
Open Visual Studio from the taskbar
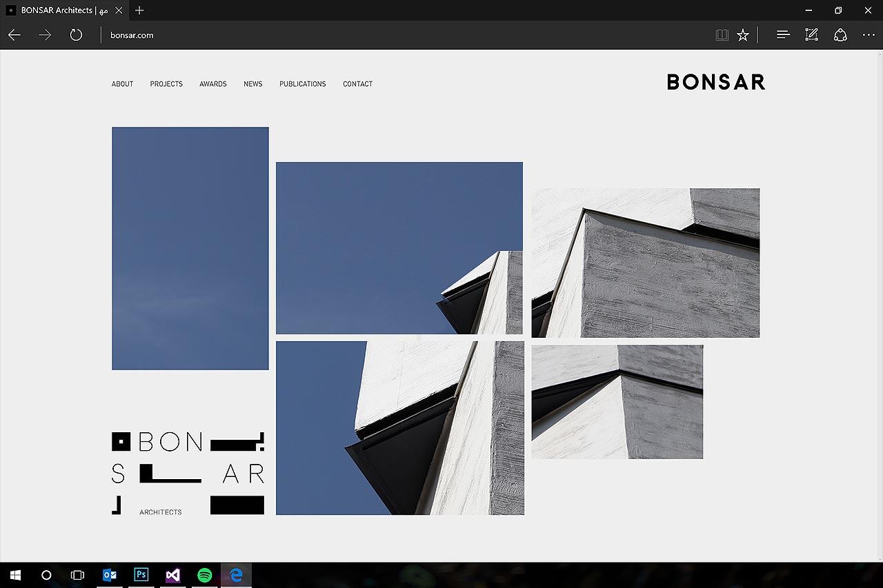click(x=173, y=575)
